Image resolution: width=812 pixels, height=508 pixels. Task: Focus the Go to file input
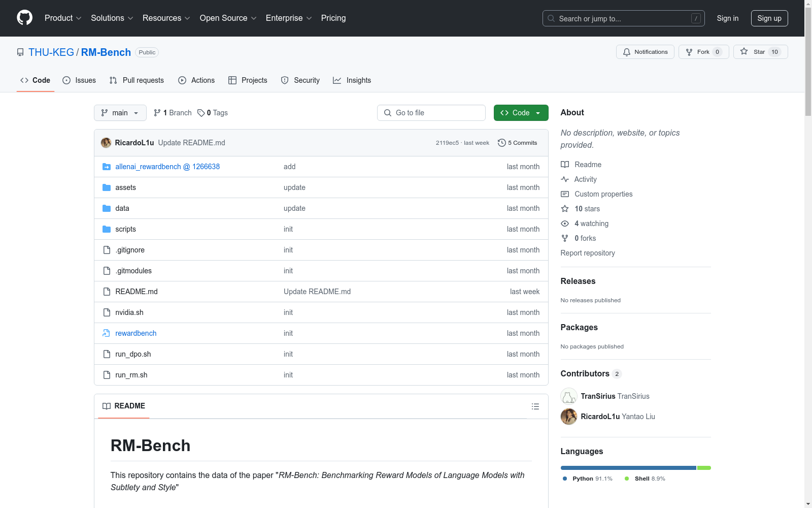coord(431,113)
